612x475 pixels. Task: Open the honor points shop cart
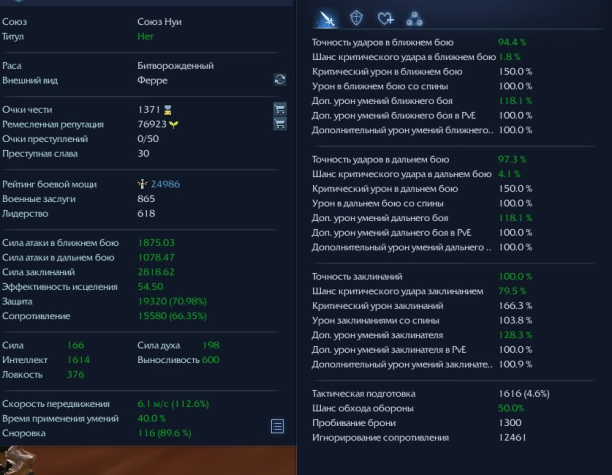tap(279, 109)
